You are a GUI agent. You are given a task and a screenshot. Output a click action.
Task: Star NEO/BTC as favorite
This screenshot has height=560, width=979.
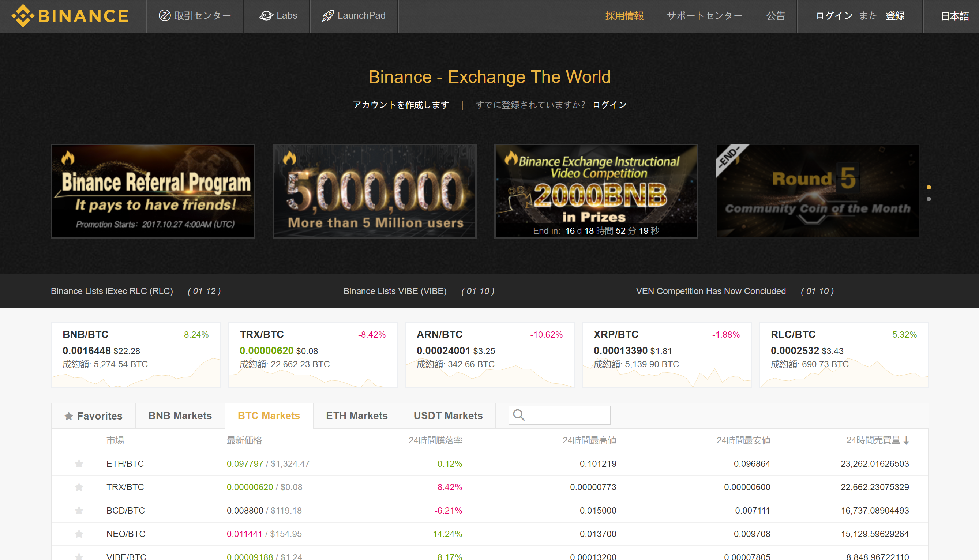point(79,534)
